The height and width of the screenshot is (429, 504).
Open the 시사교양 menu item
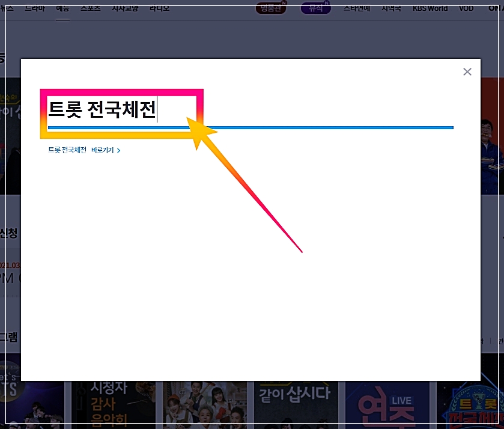click(x=125, y=8)
